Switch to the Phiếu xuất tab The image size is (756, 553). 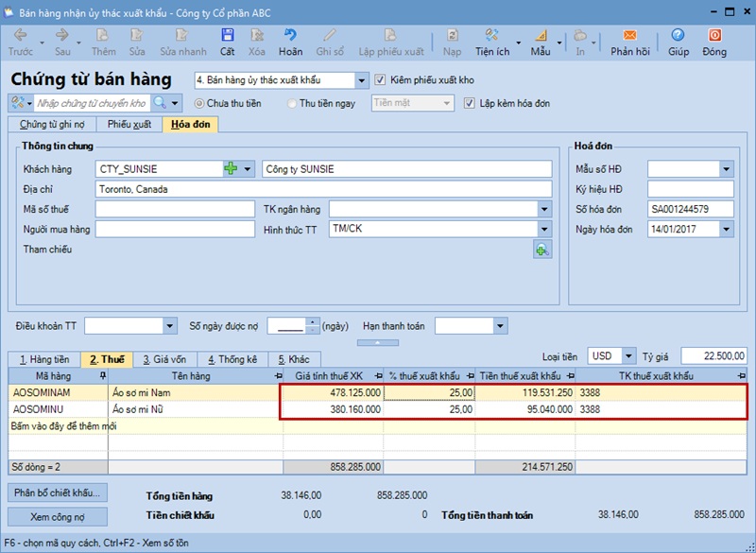[x=129, y=124]
